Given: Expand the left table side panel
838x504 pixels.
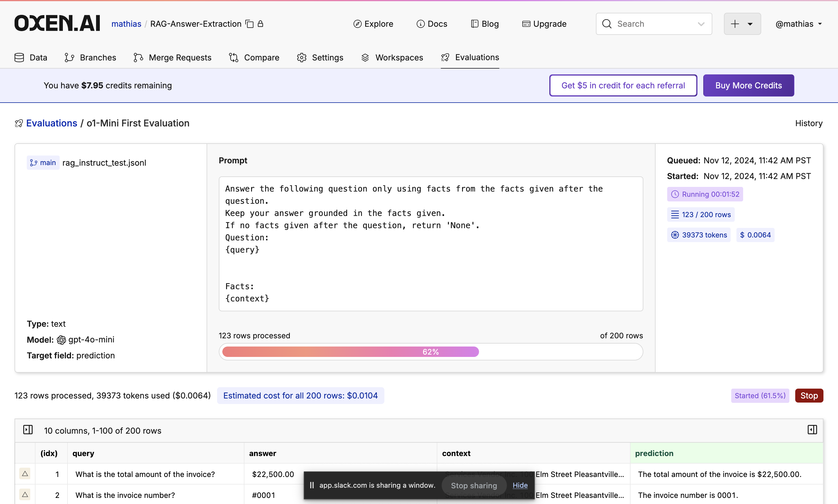Looking at the screenshot, I should [x=28, y=430].
